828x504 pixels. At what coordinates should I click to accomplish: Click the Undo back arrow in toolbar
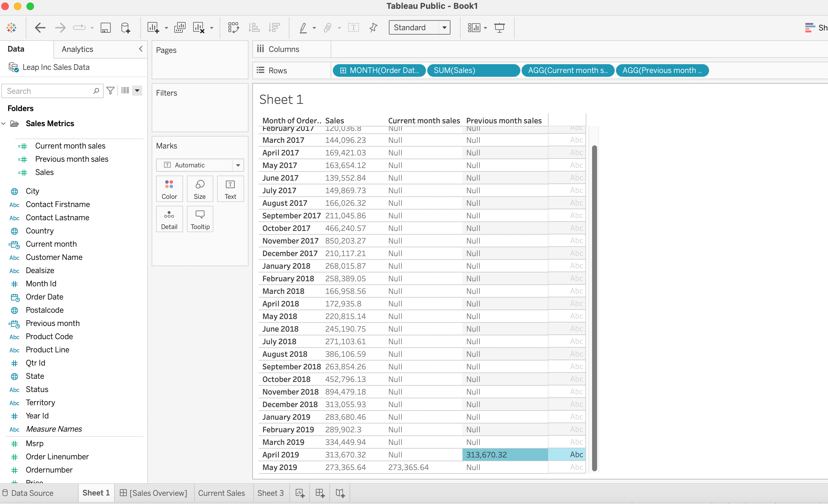[x=40, y=28]
